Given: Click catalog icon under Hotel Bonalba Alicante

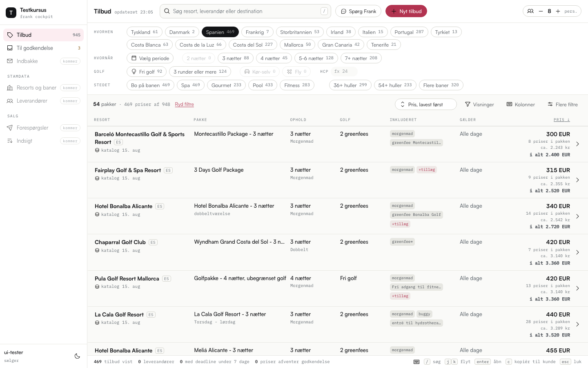Looking at the screenshot, I should (x=97, y=214).
